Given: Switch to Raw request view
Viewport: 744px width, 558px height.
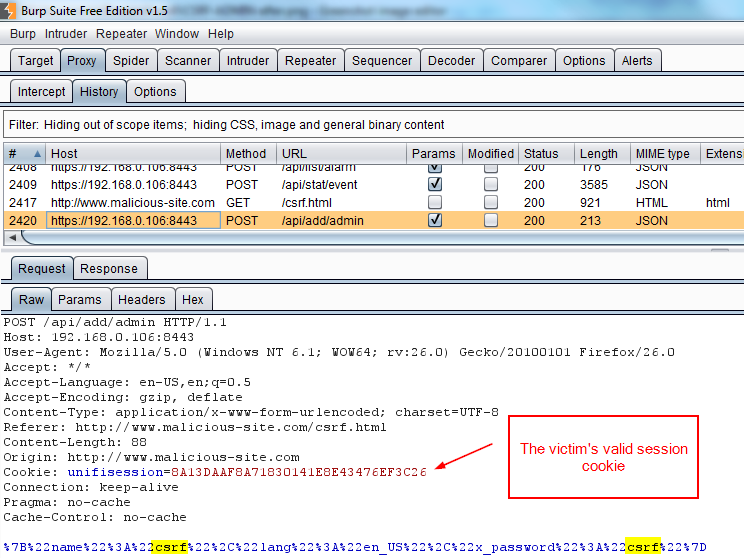Looking at the screenshot, I should click(31, 300).
